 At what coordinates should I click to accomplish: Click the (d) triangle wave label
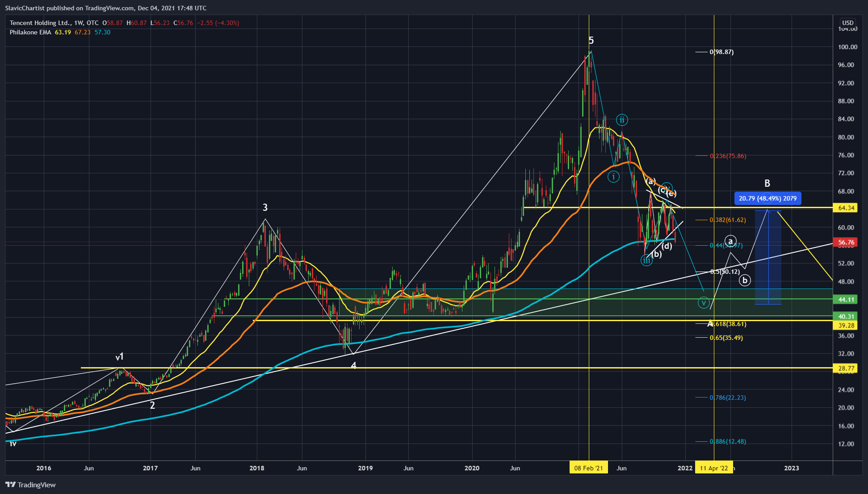(x=667, y=246)
